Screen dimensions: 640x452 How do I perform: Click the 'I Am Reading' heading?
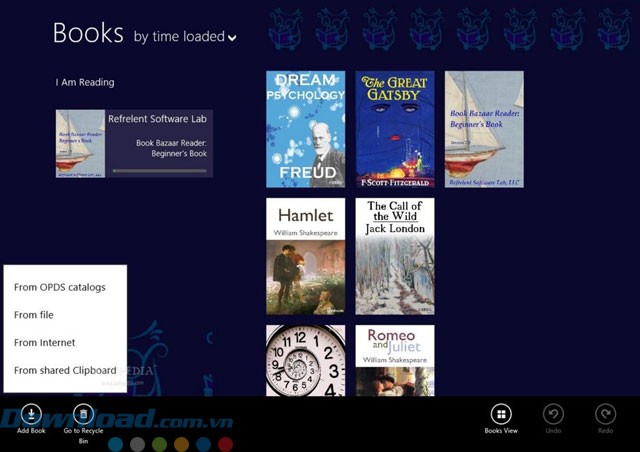[x=85, y=82]
